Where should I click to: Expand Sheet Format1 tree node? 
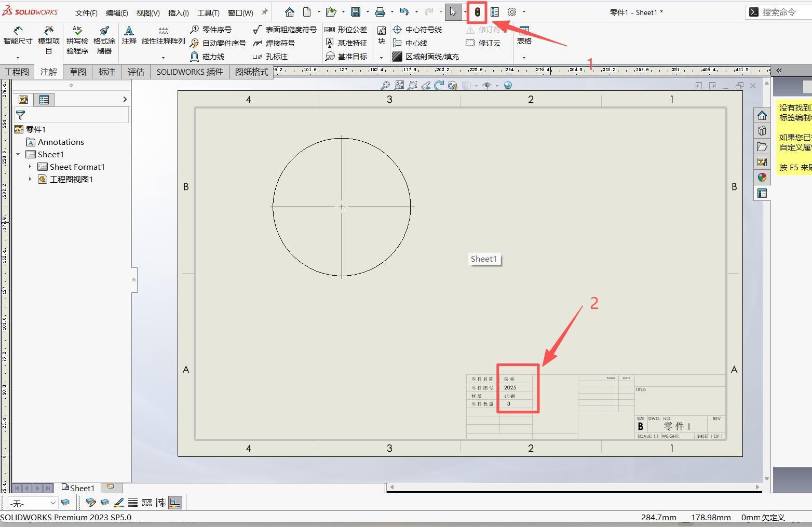click(30, 167)
